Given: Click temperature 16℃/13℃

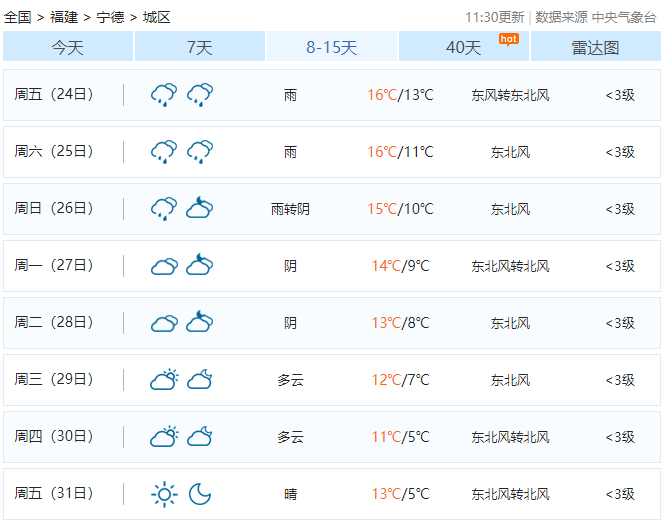Looking at the screenshot, I should 400,95.
